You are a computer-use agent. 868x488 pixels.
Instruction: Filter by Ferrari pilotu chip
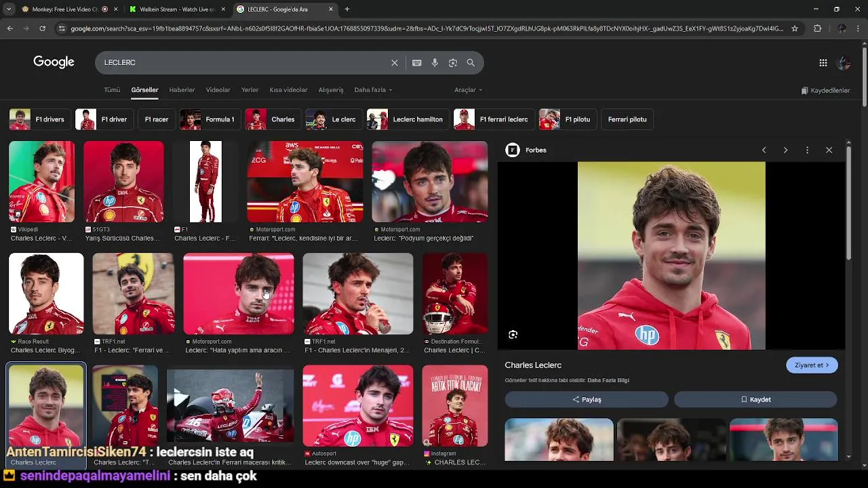click(627, 119)
